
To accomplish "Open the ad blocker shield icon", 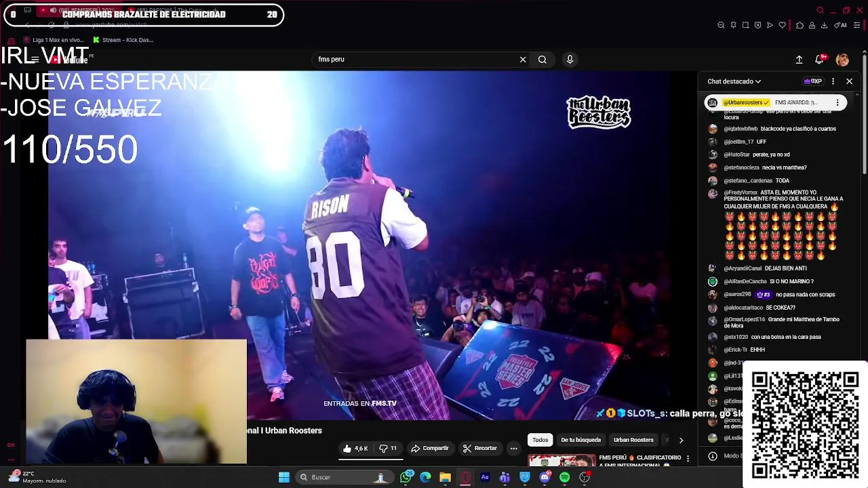I will click(x=757, y=25).
